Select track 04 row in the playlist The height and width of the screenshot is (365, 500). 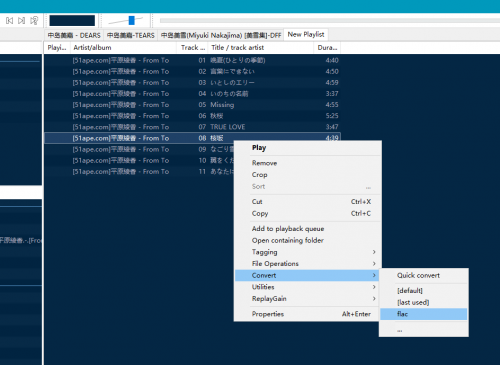tap(192, 94)
